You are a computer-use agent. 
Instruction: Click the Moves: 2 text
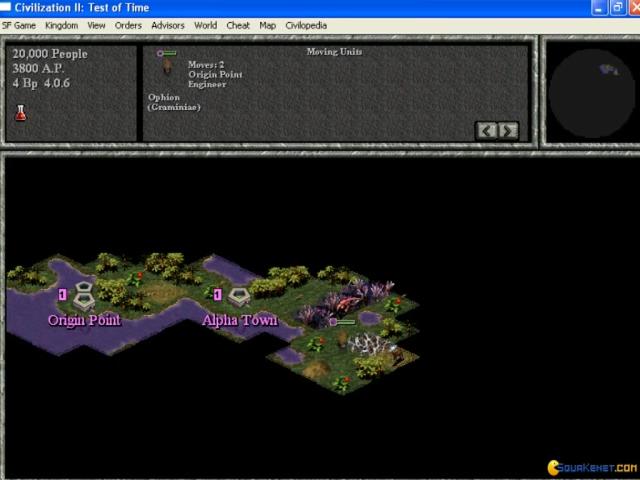click(x=206, y=65)
